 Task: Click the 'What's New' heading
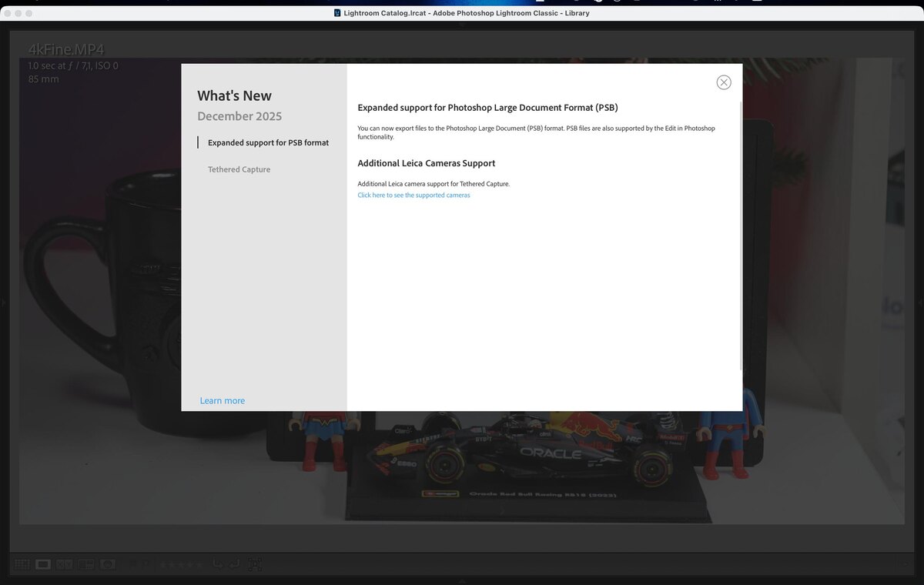tap(234, 95)
